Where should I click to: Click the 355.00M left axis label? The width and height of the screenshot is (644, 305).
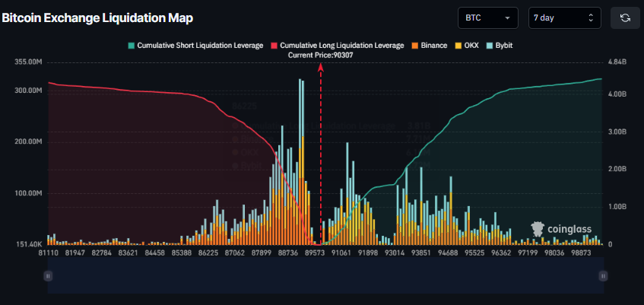pyautogui.click(x=28, y=62)
